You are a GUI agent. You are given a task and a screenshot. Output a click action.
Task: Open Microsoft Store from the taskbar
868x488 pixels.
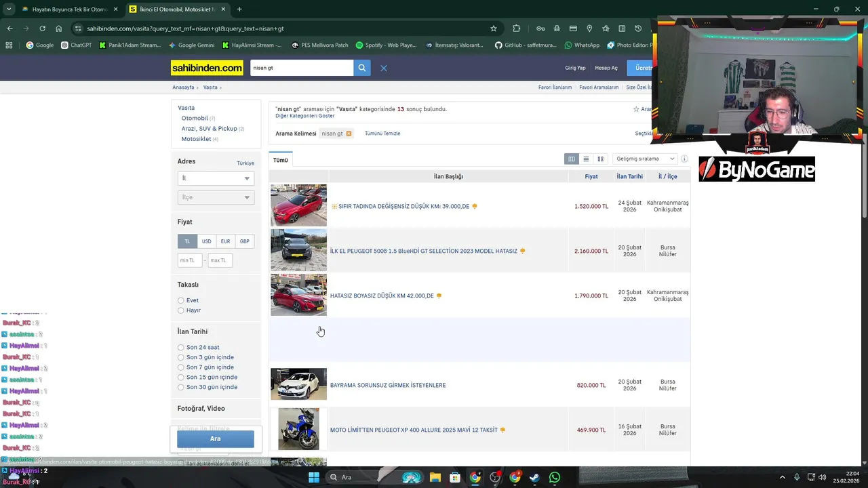[455, 477]
